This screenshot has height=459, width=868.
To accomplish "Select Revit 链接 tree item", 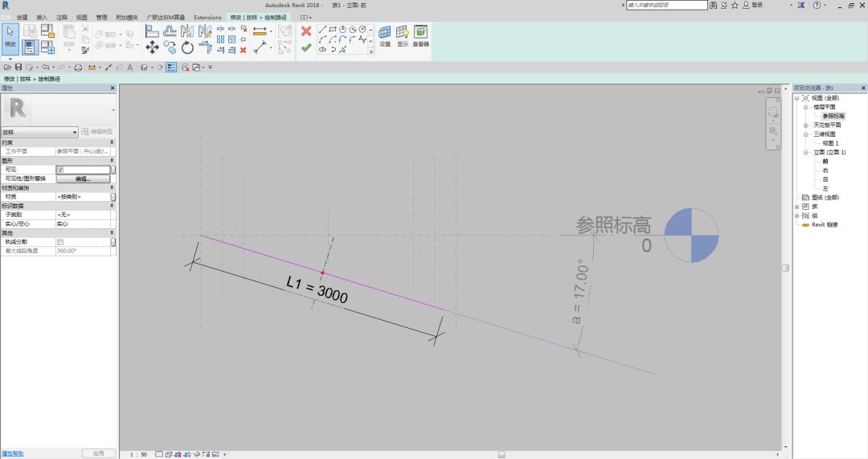I will (x=825, y=225).
